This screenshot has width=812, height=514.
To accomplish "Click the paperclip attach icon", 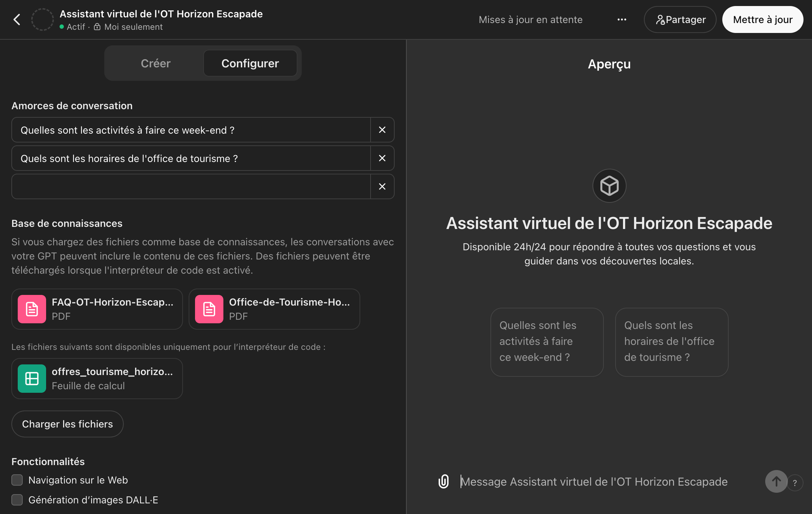I will pos(444,481).
